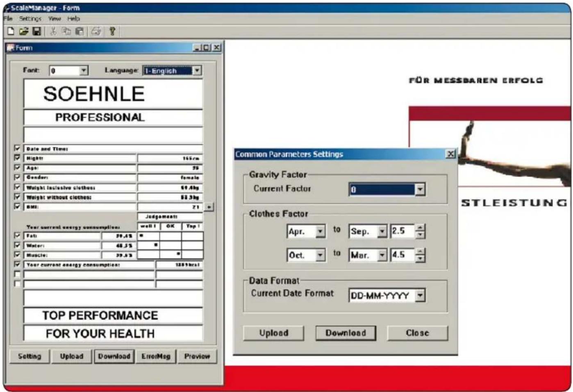
Task: Toggle Weight without clothes checkbox
Action: pos(17,197)
